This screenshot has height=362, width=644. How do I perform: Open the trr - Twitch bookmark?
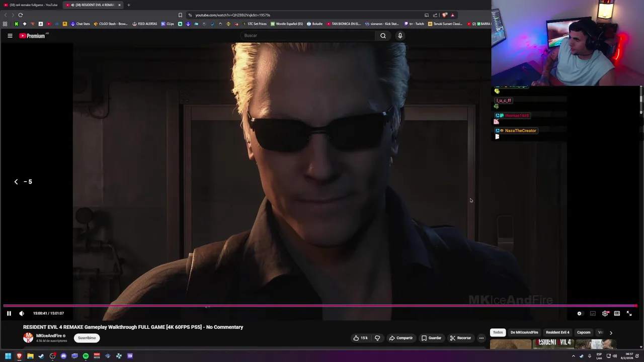coord(414,24)
